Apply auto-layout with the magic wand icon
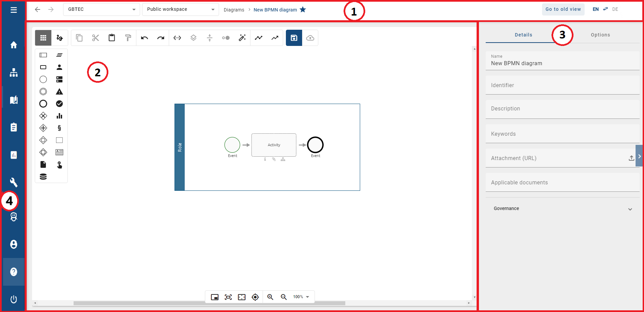644x312 pixels. point(242,38)
